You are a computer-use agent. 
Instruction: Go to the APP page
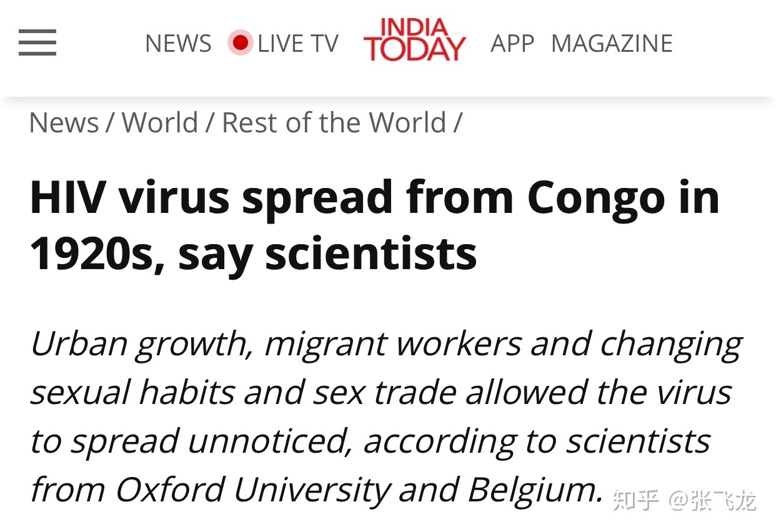512,44
